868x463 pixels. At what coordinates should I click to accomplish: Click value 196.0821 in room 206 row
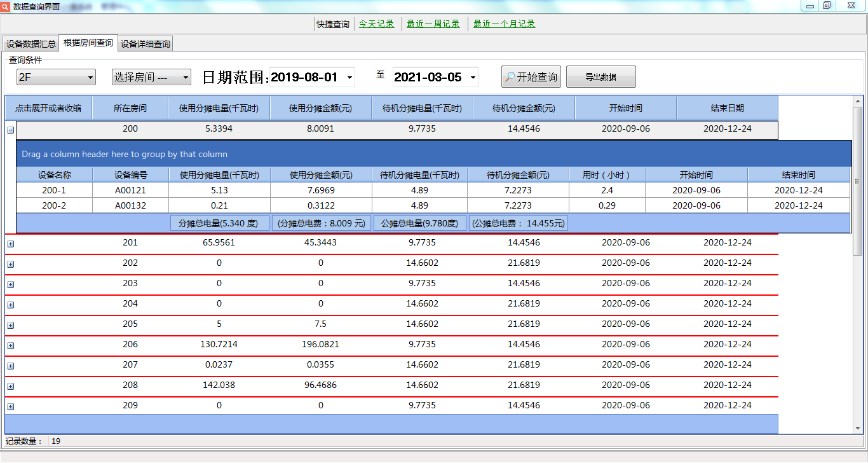(321, 344)
